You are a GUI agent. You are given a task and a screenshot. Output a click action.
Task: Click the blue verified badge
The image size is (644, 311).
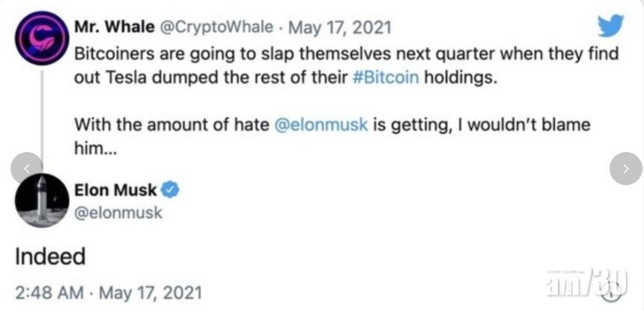[171, 190]
